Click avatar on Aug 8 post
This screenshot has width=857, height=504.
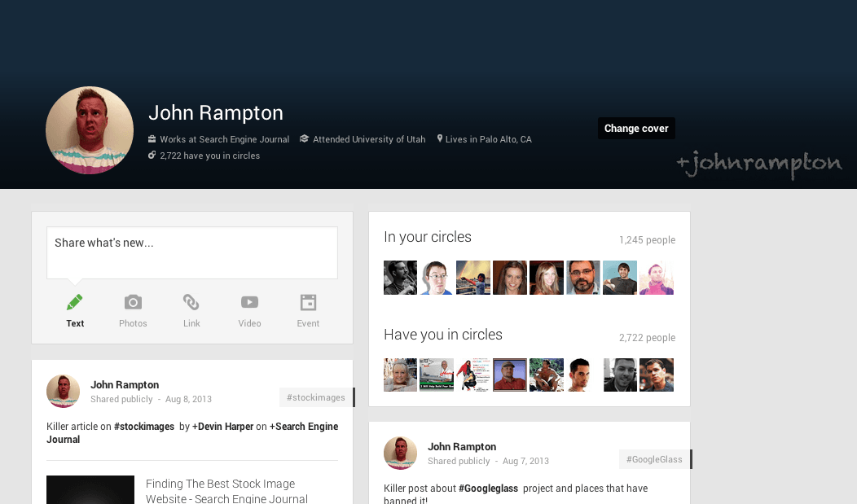(64, 391)
